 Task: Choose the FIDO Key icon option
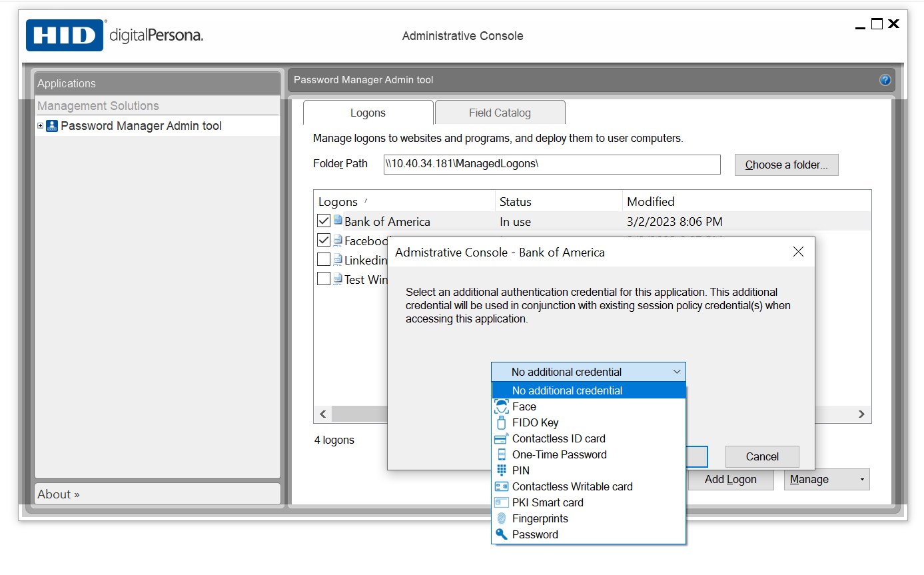pyautogui.click(x=502, y=422)
